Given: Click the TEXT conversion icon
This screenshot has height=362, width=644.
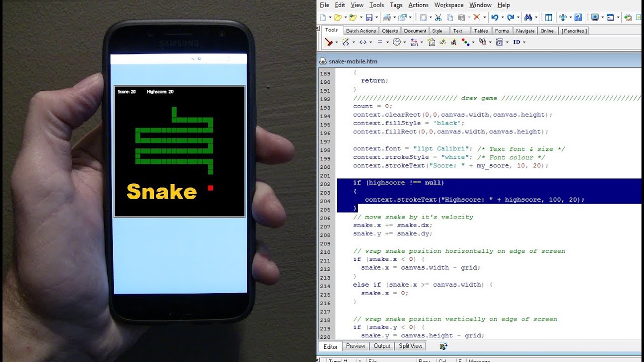Looking at the screenshot, I should [x=414, y=42].
